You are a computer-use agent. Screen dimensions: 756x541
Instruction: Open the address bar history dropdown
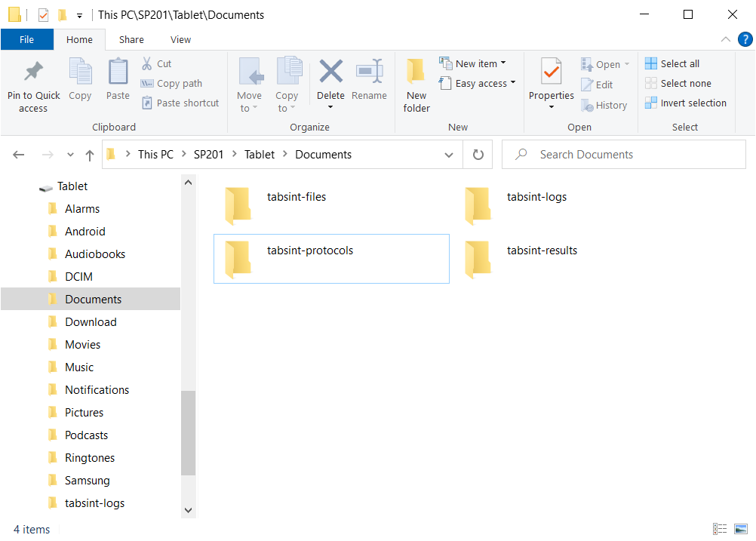(x=449, y=155)
